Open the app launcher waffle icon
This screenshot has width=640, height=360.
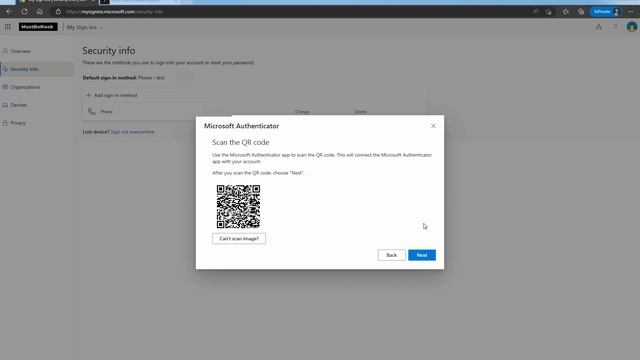pyautogui.click(x=8, y=27)
